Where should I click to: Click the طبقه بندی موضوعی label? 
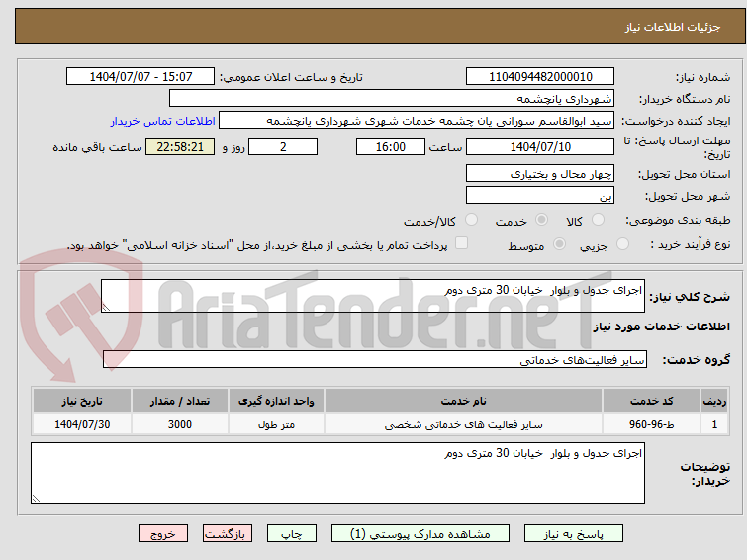[x=678, y=221]
